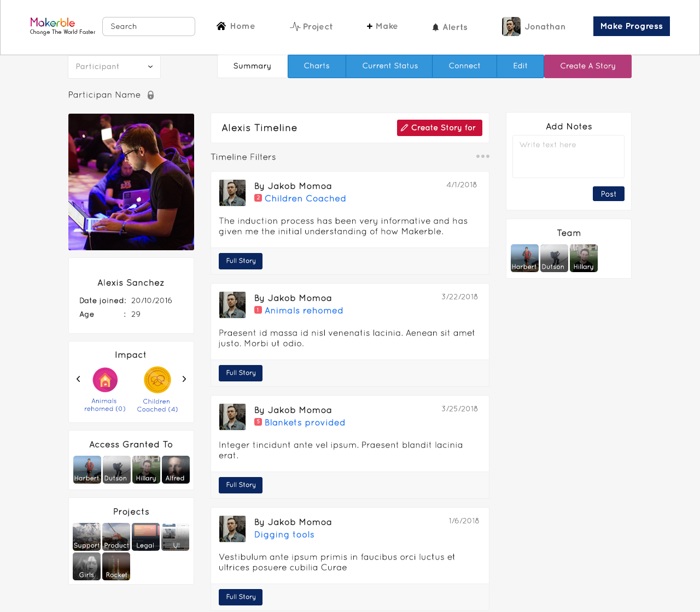Click the Add Notes text area
The height and width of the screenshot is (612, 700).
click(569, 157)
